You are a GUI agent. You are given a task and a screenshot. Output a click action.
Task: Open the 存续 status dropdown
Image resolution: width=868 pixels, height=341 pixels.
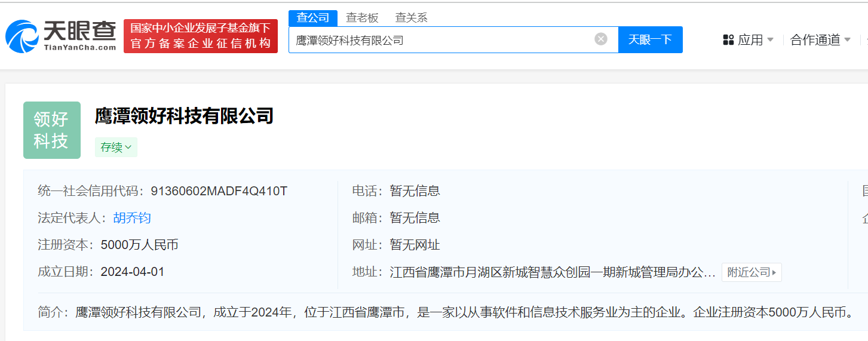116,148
